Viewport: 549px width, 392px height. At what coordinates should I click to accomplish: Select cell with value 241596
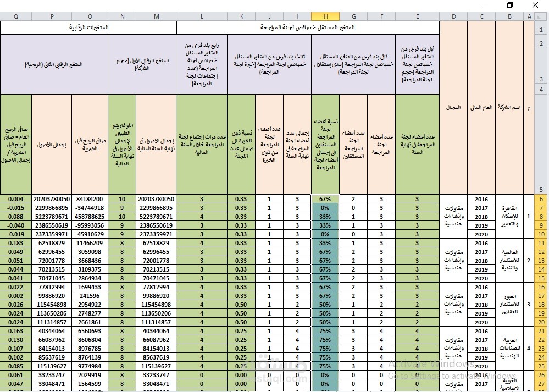(90, 296)
